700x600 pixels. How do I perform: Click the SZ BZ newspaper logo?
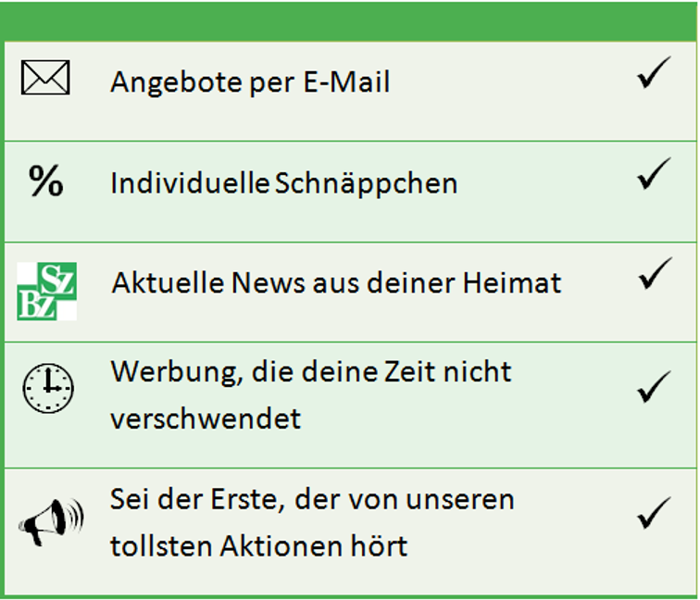pyautogui.click(x=47, y=291)
